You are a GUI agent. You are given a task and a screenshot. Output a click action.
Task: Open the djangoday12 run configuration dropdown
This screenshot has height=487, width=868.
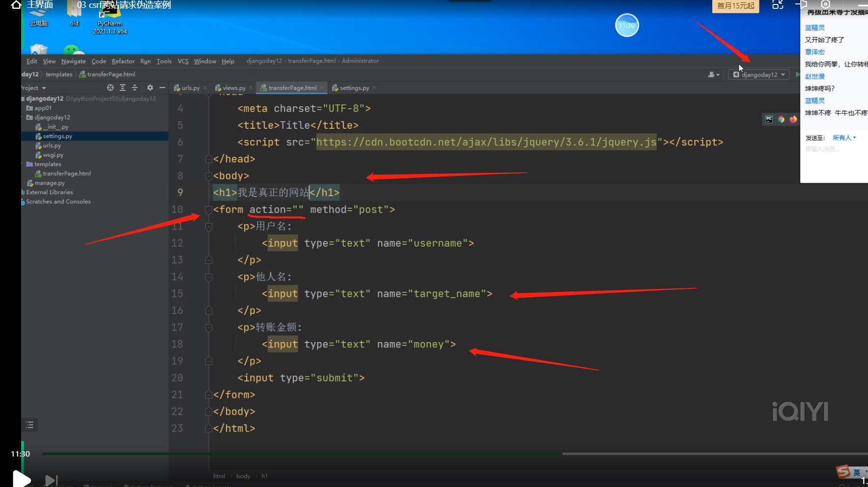coord(759,75)
